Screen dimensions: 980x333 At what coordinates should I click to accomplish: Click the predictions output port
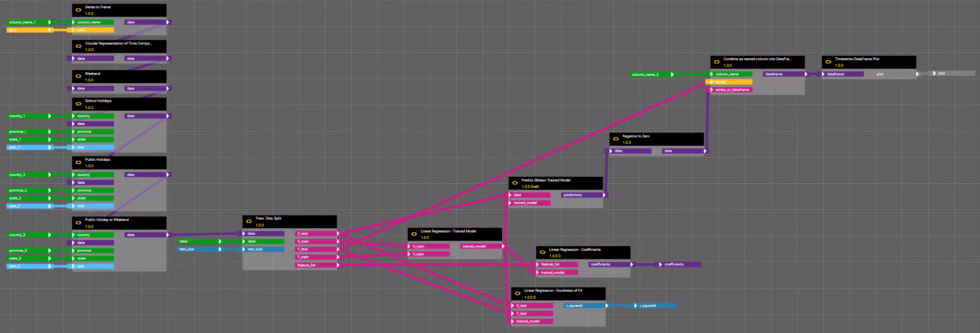click(x=584, y=195)
